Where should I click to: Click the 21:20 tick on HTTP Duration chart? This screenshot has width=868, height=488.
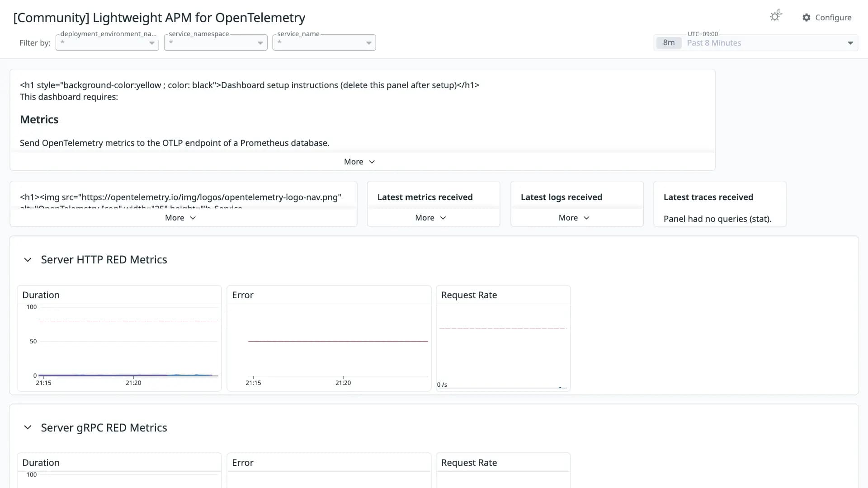[133, 383]
